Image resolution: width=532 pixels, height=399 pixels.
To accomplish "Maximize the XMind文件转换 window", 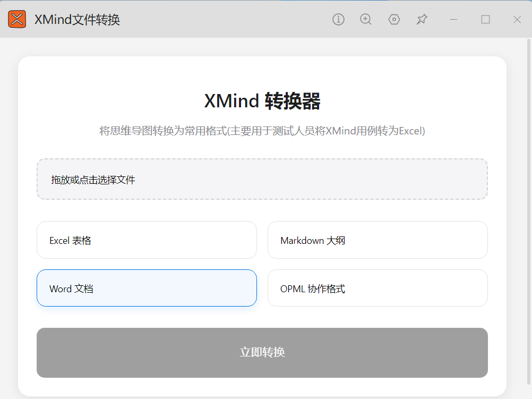I will pyautogui.click(x=485, y=19).
